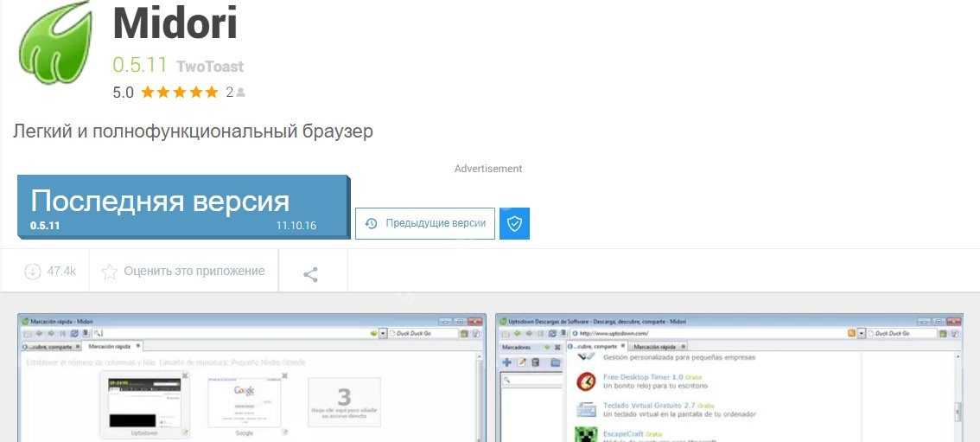The image size is (980, 442).
Task: Click Duck Duck Go search field in left screenshot
Action: [x=423, y=333]
